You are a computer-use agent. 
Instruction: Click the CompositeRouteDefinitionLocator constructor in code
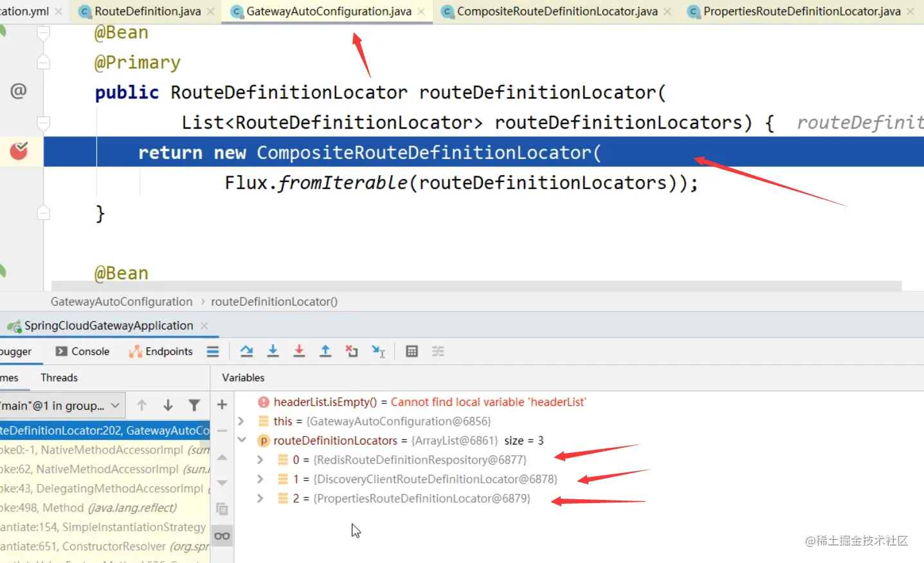click(423, 152)
